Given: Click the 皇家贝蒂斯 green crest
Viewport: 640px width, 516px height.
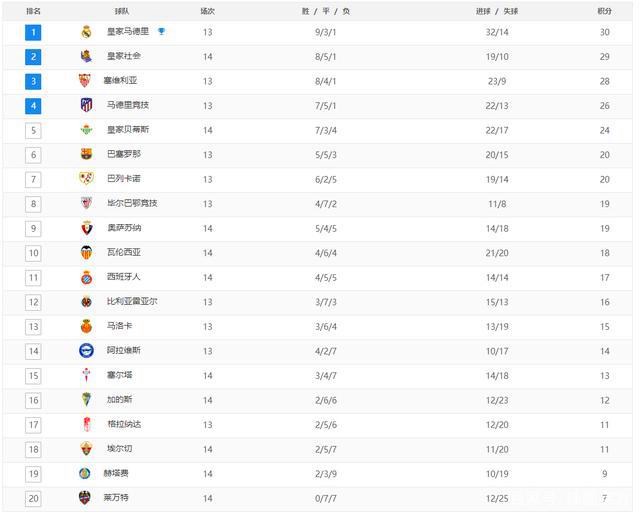Looking at the screenshot, I should coord(86,130).
